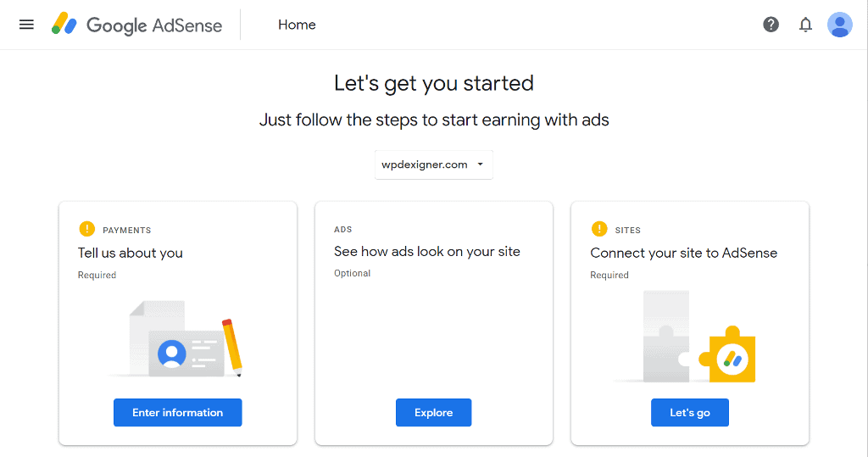Click the Sites yellow warning icon
This screenshot has height=457, width=868.
(599, 229)
